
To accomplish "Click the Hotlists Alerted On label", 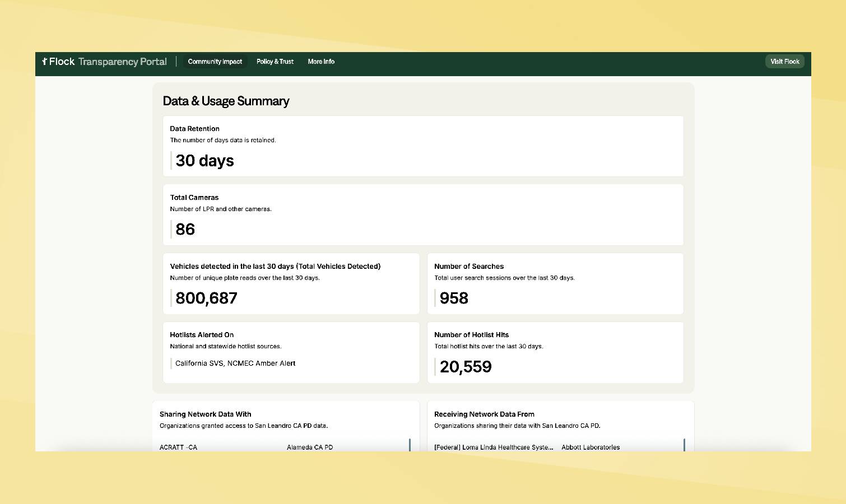I will (x=202, y=335).
